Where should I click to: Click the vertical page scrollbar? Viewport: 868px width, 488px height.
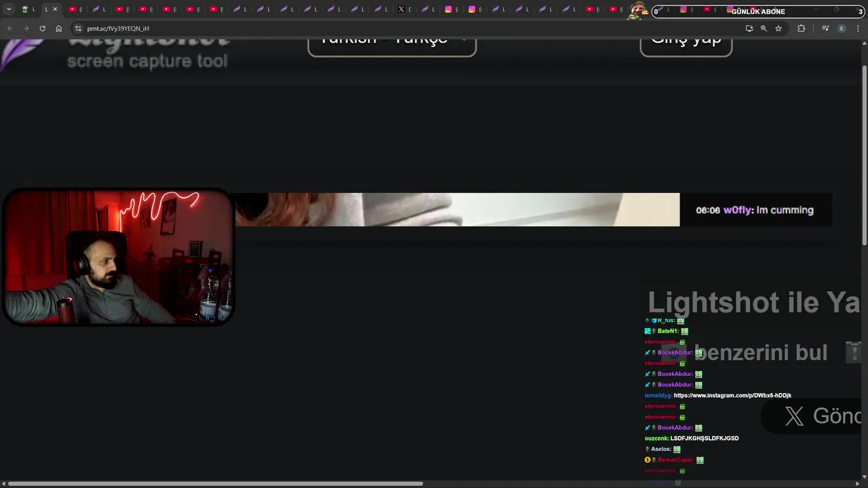pos(864,155)
